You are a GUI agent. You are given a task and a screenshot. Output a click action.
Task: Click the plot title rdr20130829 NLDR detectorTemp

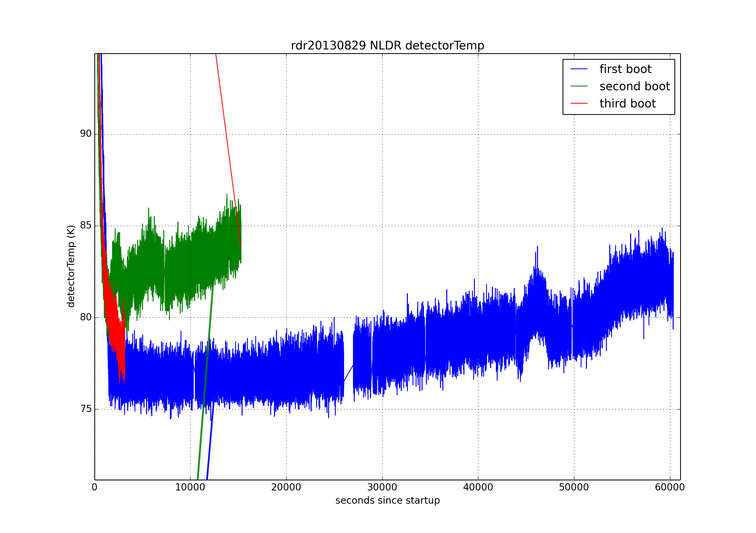pyautogui.click(x=387, y=45)
